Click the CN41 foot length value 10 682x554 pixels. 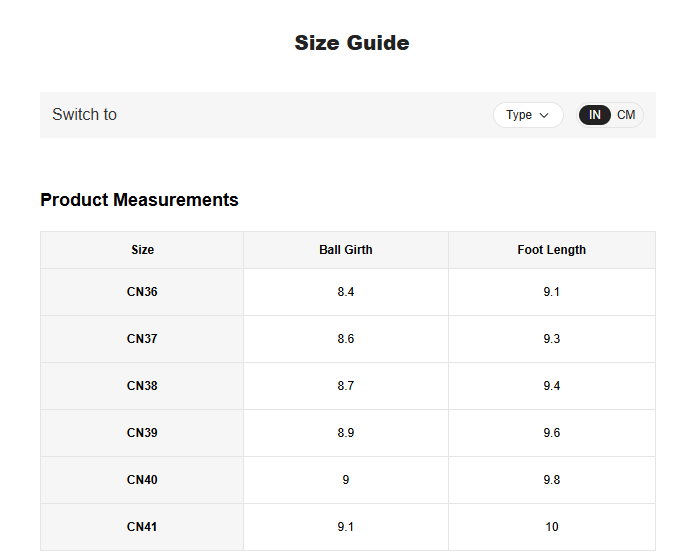(x=551, y=527)
